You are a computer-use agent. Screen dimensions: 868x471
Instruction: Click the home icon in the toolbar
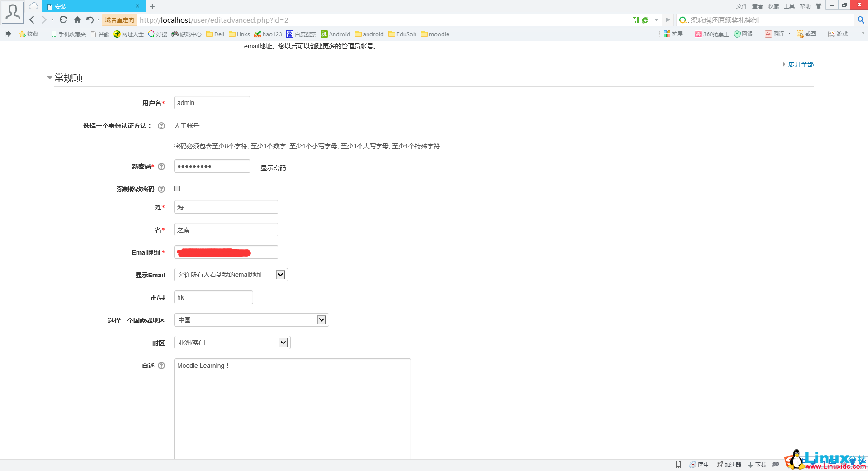coord(77,20)
